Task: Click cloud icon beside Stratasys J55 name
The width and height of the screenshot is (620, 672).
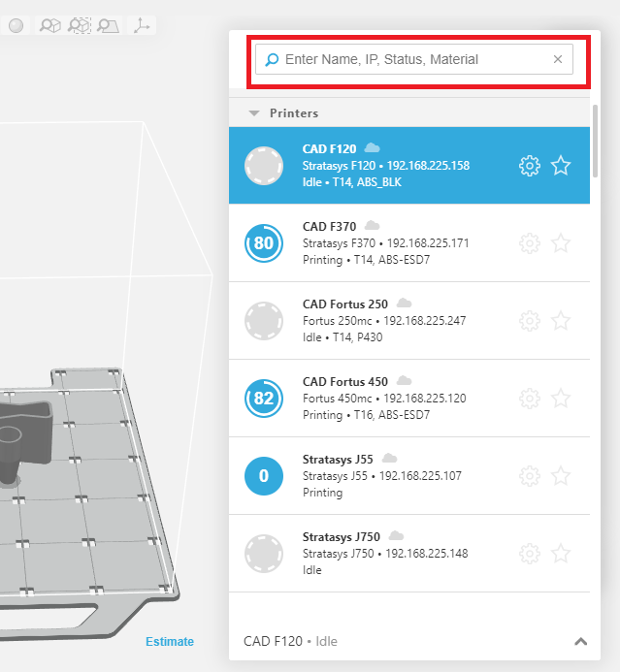Action: 389,458
